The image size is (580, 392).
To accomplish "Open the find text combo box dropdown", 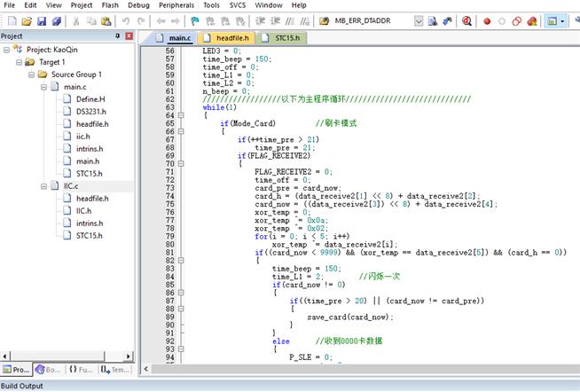I will click(x=419, y=21).
